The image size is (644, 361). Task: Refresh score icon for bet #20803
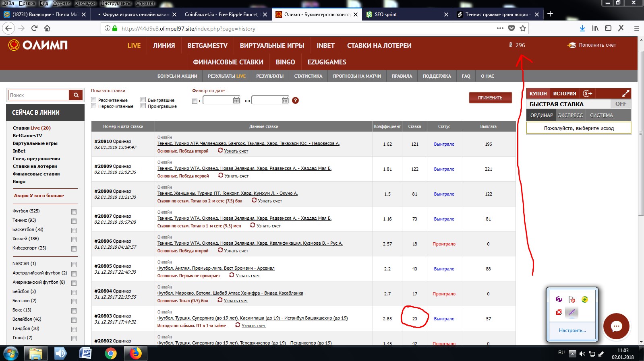pyautogui.click(x=238, y=325)
